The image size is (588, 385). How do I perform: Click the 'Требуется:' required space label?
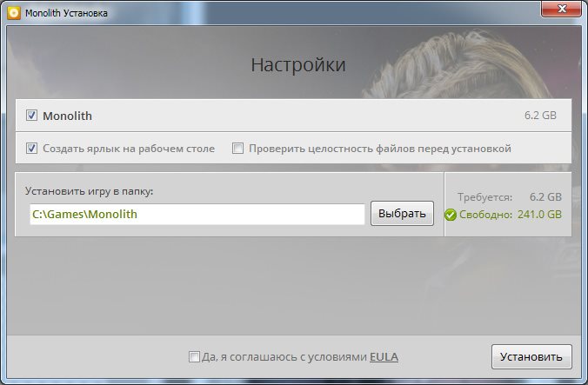pos(484,197)
